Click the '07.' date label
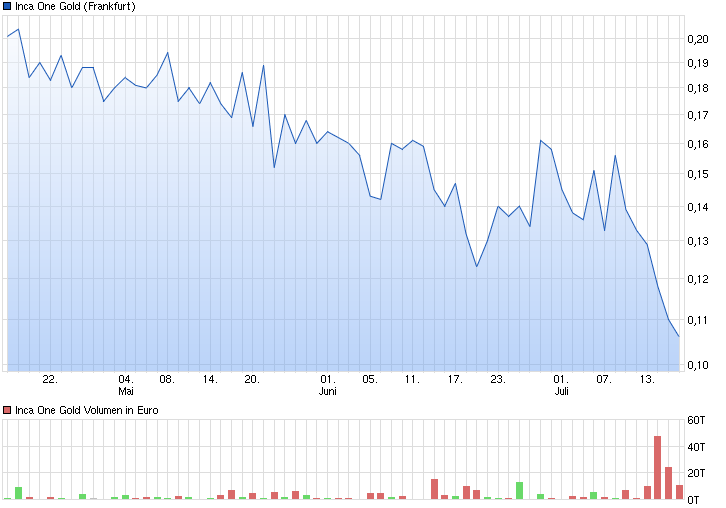 (604, 380)
